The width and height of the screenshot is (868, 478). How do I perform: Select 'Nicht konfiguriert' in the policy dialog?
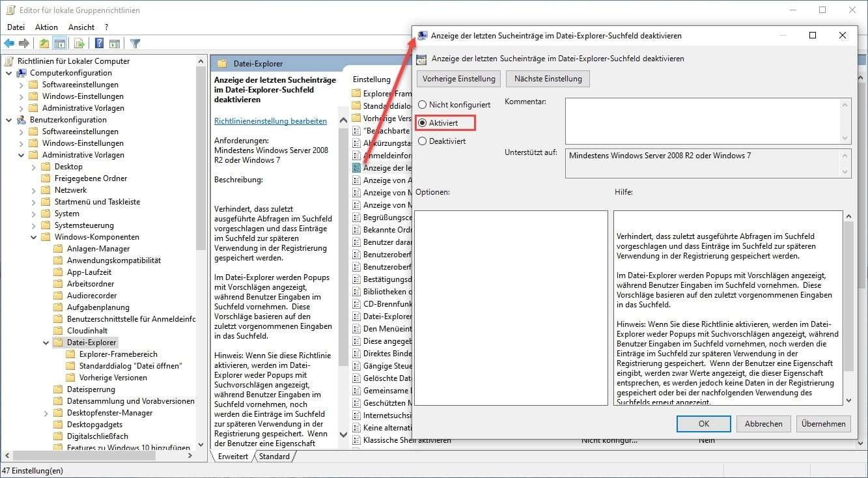[x=423, y=104]
